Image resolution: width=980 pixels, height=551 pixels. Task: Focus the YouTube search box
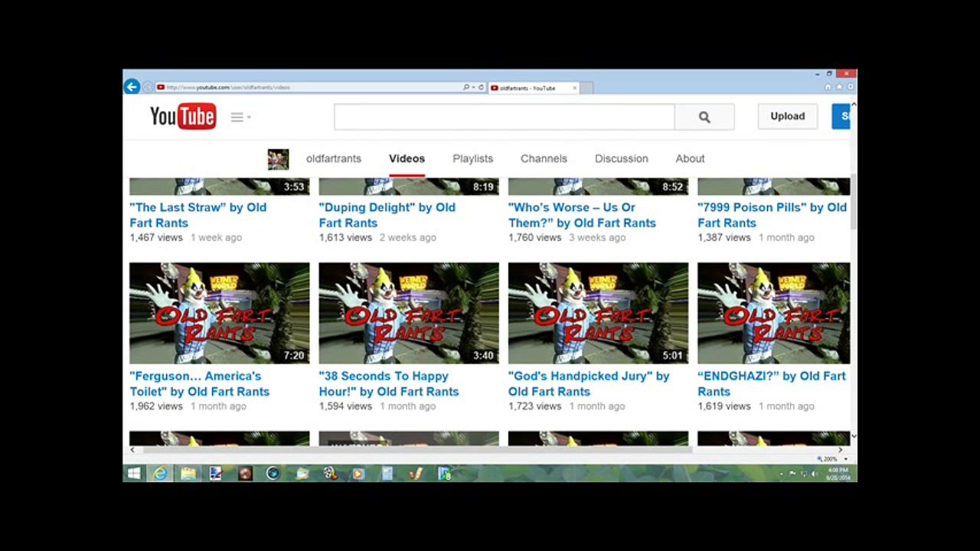click(x=504, y=117)
